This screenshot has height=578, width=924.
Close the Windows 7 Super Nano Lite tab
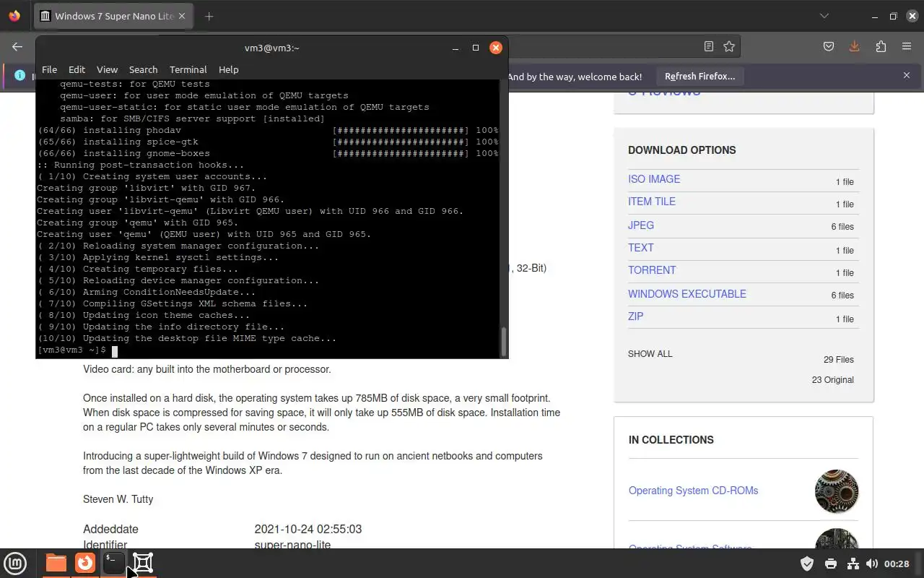[x=182, y=16]
